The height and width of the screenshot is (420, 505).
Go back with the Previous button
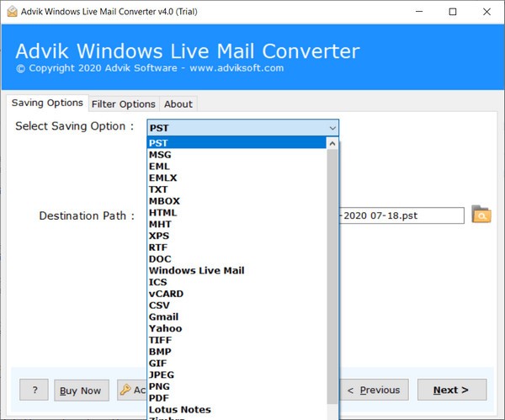tap(374, 390)
